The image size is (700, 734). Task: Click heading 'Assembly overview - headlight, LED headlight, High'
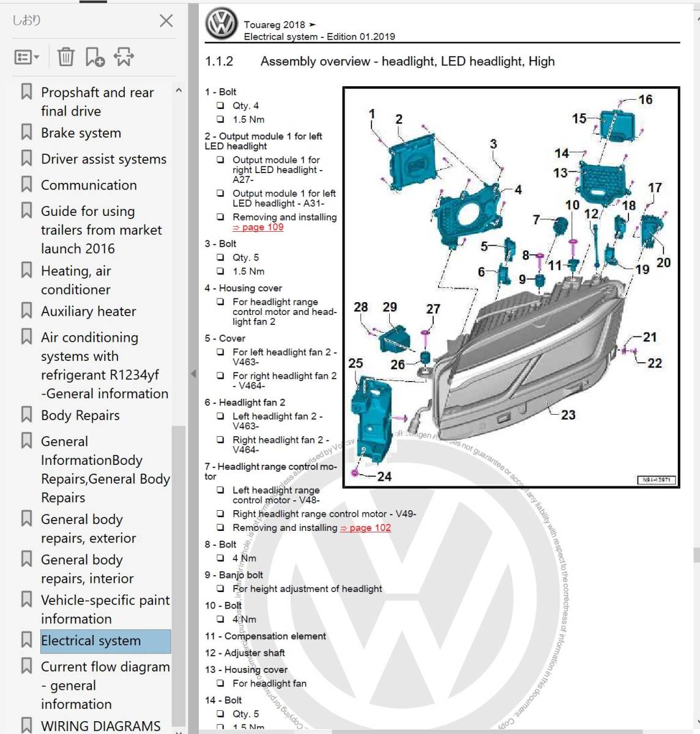tap(408, 61)
